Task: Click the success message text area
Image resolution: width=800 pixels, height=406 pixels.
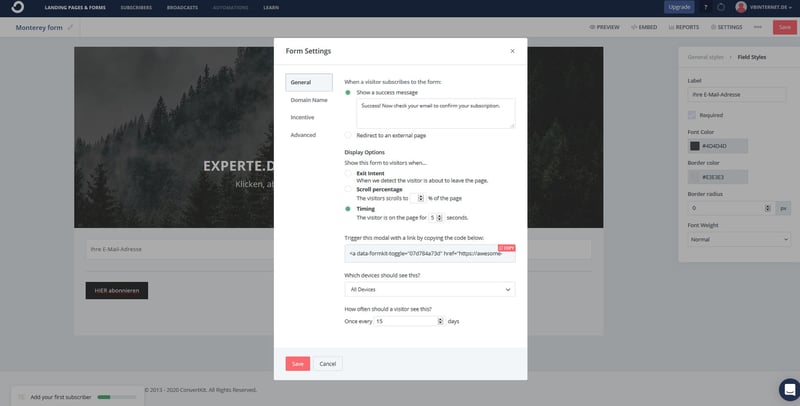Action: pyautogui.click(x=436, y=113)
